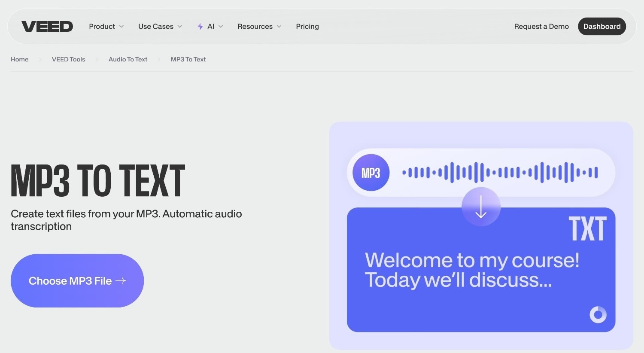Image resolution: width=644 pixels, height=353 pixels.
Task: Click Request a Demo
Action: click(x=541, y=27)
